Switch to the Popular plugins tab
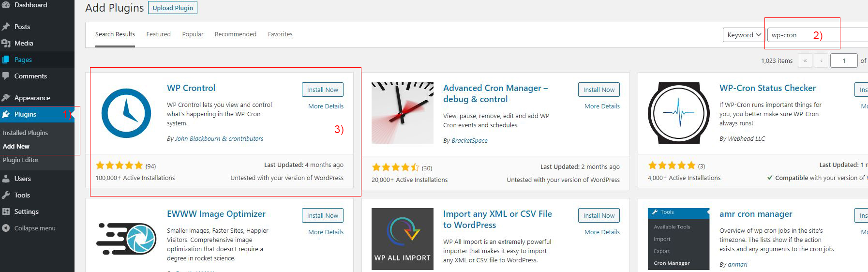868x272 pixels. (x=193, y=34)
